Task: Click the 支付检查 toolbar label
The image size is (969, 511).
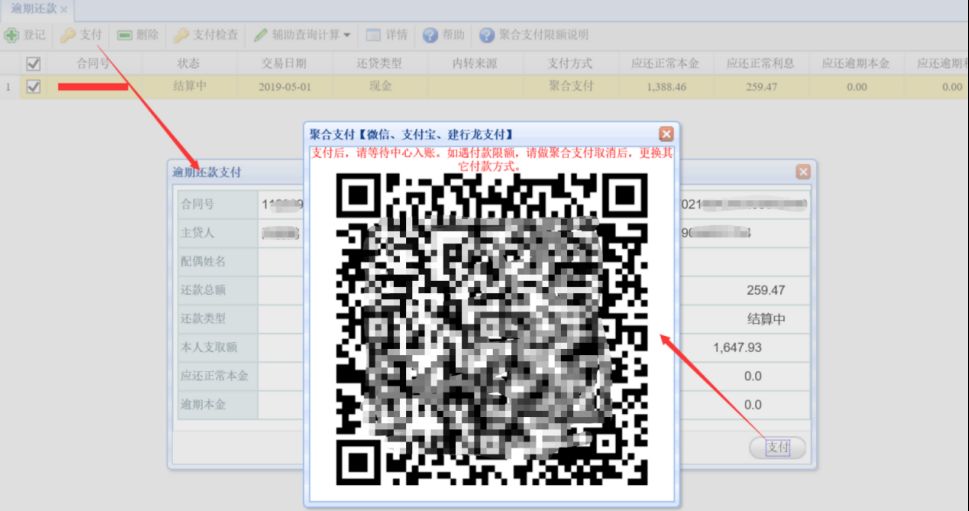Action: [215, 35]
